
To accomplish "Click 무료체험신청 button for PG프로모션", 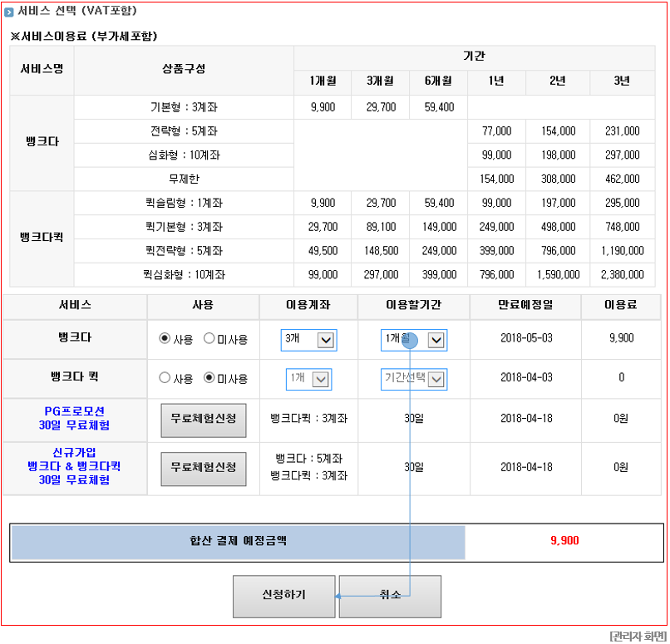I will pyautogui.click(x=204, y=420).
